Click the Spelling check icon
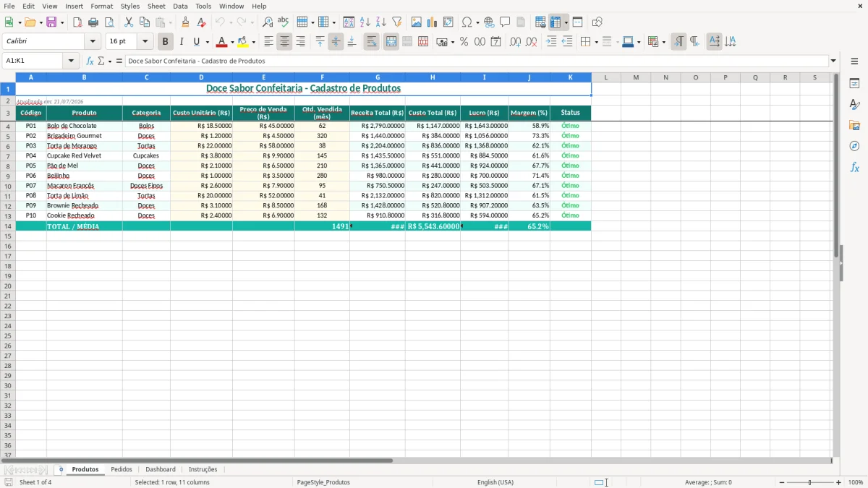Image resolution: width=868 pixels, height=488 pixels. (284, 22)
